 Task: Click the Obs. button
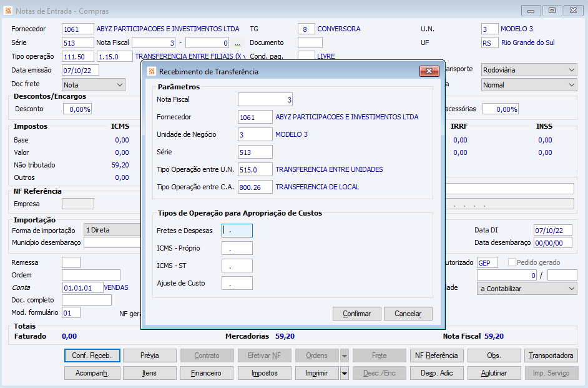[494, 356]
